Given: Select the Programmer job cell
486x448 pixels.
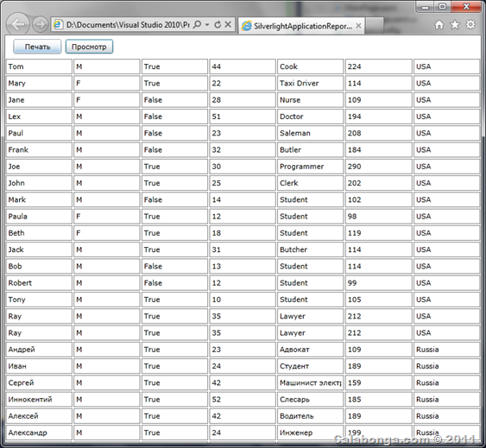Looking at the screenshot, I should coord(310,167).
